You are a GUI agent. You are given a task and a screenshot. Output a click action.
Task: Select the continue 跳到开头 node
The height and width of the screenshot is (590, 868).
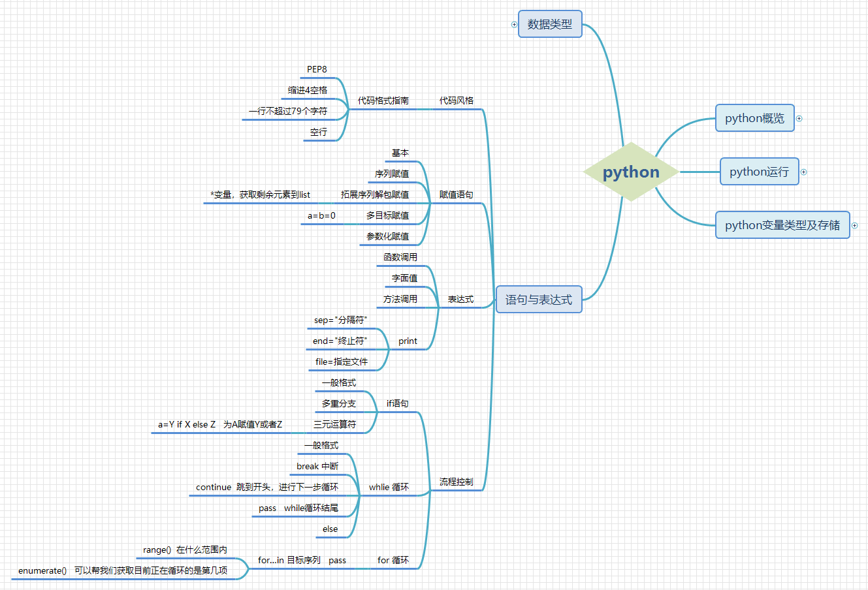pos(267,487)
